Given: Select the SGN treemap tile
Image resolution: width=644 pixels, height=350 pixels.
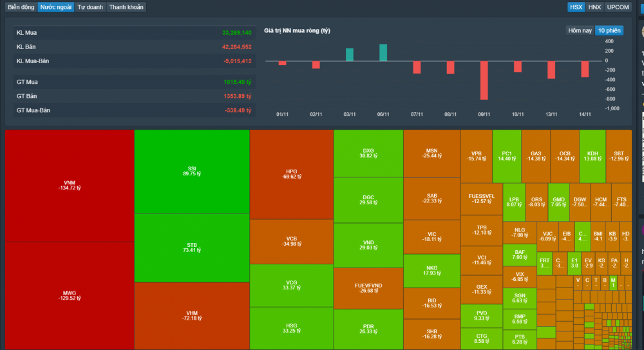Looking at the screenshot, I should pyautogui.click(x=520, y=298).
